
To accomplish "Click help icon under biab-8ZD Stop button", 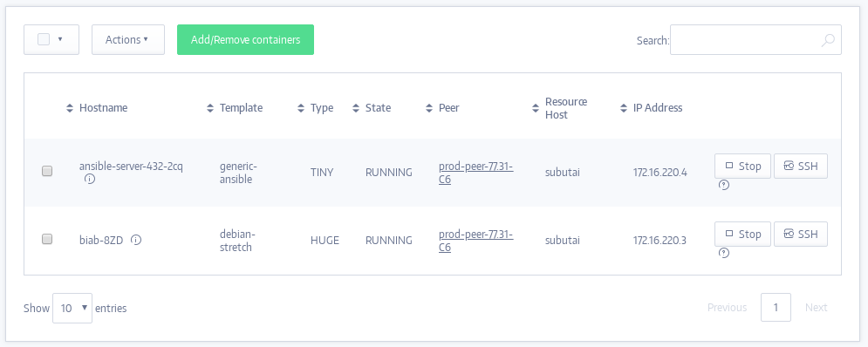I will [x=723, y=253].
